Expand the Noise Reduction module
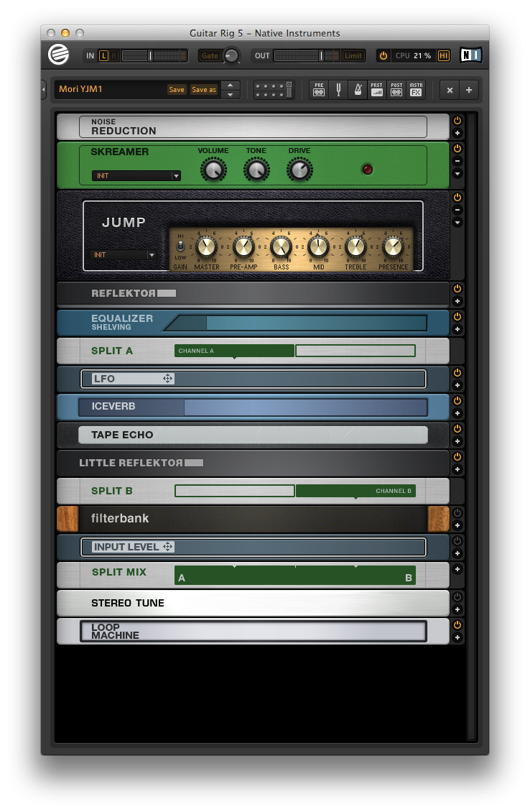The width and height of the screenshot is (530, 812). [x=457, y=133]
